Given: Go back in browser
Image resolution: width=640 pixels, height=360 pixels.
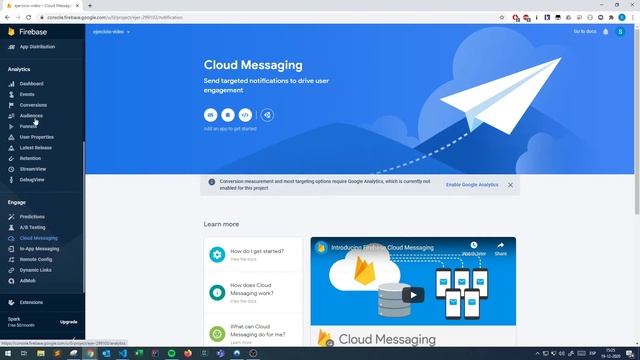Looking at the screenshot, I should [7, 18].
